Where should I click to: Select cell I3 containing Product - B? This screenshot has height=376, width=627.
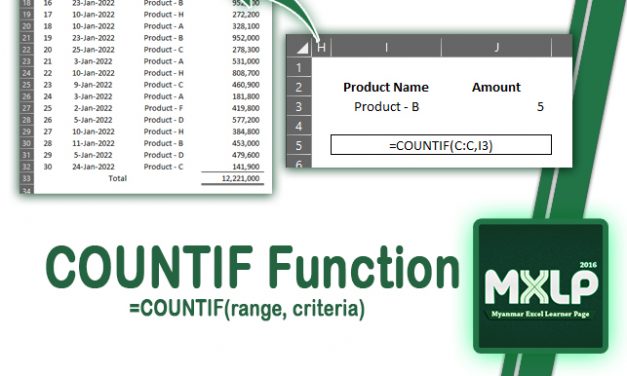pyautogui.click(x=386, y=107)
